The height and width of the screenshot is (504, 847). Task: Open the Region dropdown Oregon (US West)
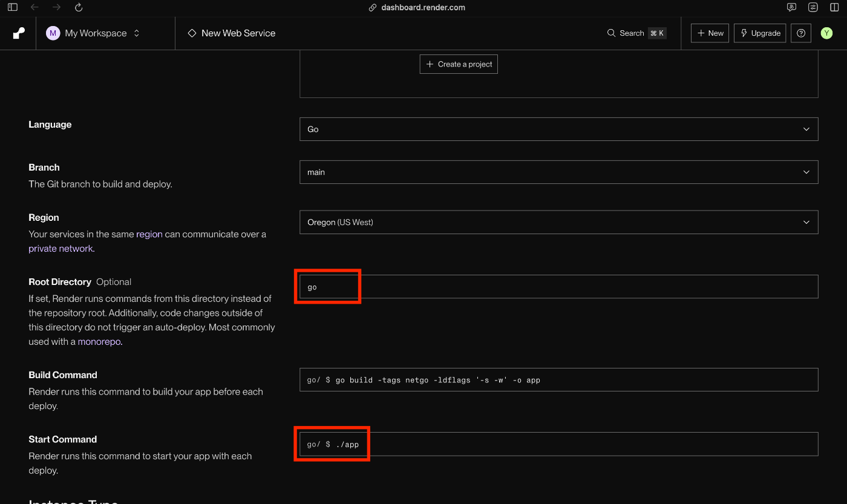click(558, 222)
